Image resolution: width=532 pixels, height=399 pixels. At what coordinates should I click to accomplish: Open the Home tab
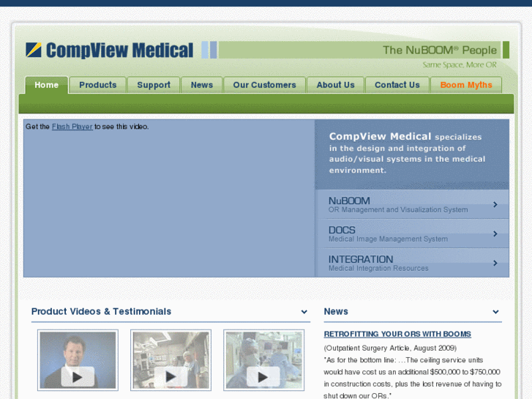click(47, 85)
